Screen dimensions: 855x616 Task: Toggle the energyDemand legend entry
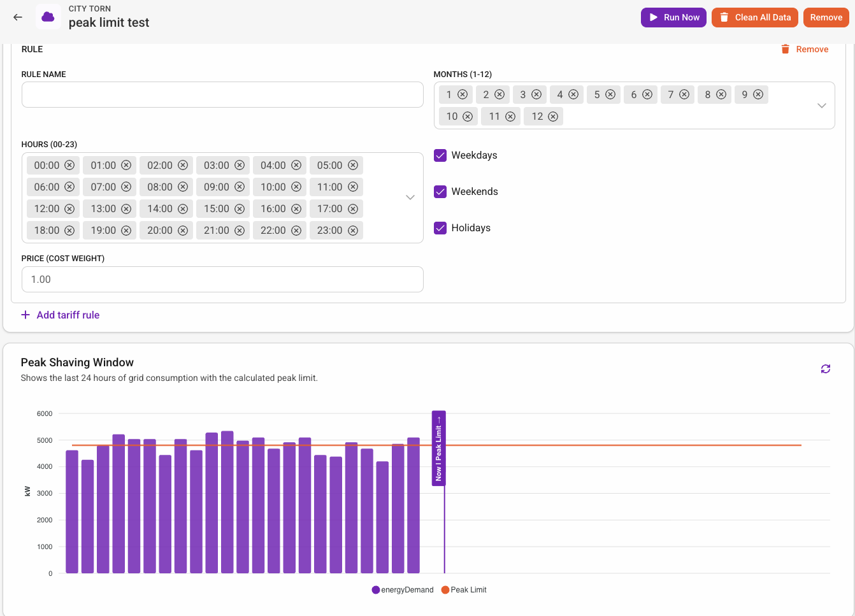(x=402, y=589)
